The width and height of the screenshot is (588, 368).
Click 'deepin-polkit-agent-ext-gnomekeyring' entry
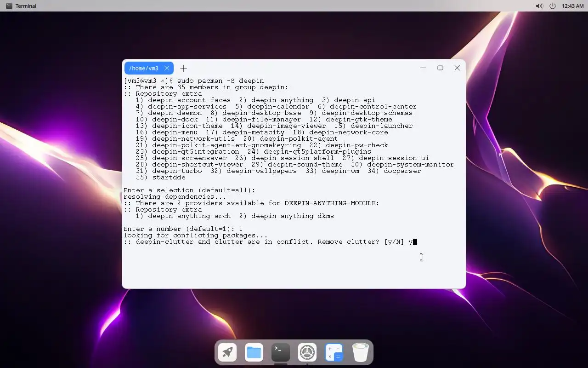click(226, 145)
